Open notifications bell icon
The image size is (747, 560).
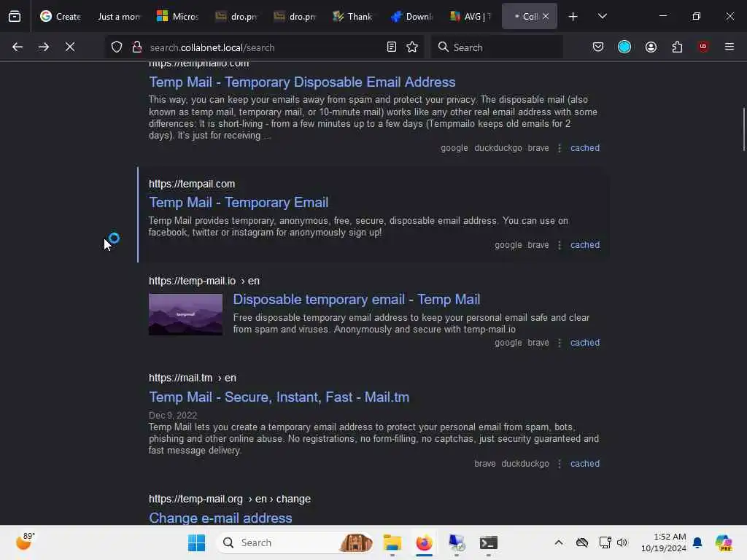[697, 542]
